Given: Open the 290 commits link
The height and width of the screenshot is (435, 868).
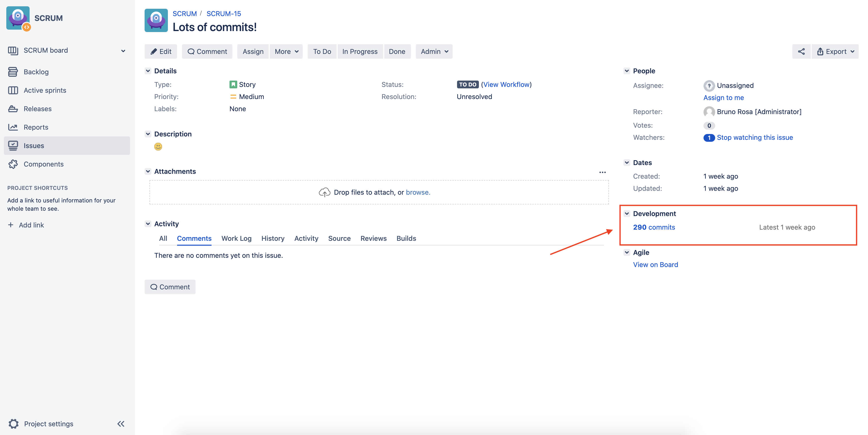Looking at the screenshot, I should click(654, 227).
